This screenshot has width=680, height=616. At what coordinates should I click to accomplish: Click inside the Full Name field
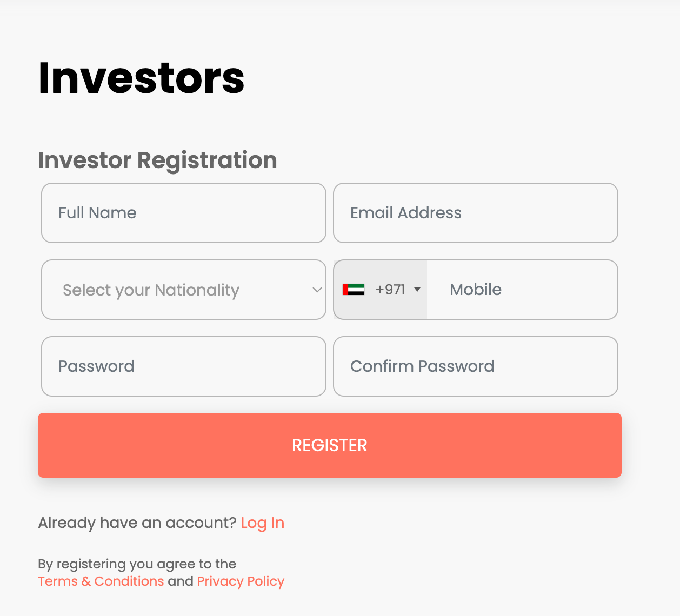pyautogui.click(x=184, y=213)
